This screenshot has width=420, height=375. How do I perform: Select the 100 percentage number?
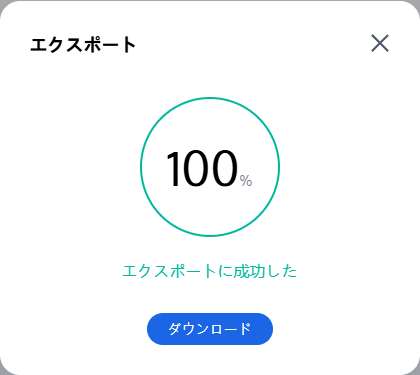tap(202, 168)
